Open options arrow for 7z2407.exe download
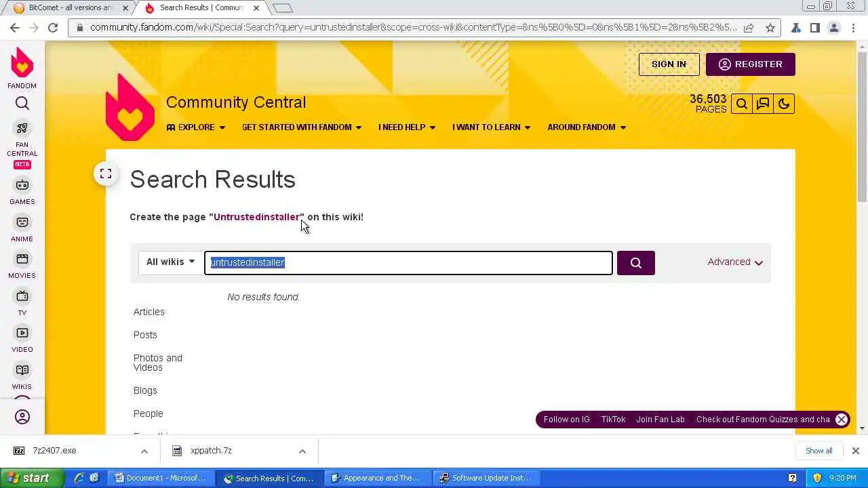868x488 pixels. click(144, 451)
